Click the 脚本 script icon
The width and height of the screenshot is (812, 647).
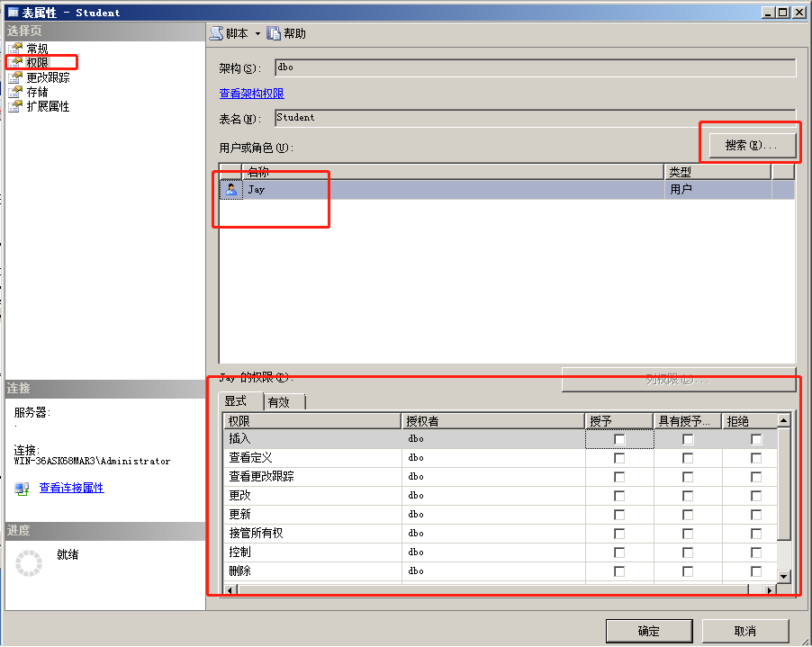pyautogui.click(x=216, y=33)
